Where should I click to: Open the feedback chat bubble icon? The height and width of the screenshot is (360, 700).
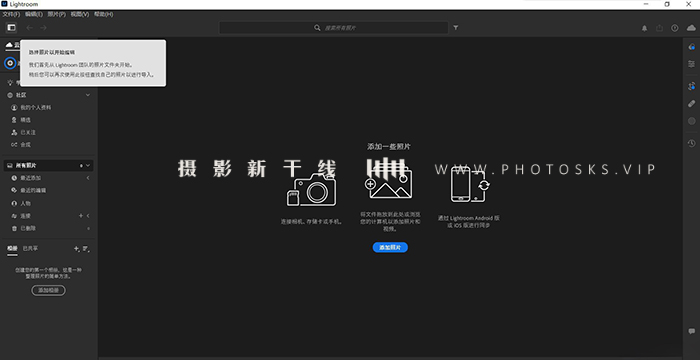692,331
